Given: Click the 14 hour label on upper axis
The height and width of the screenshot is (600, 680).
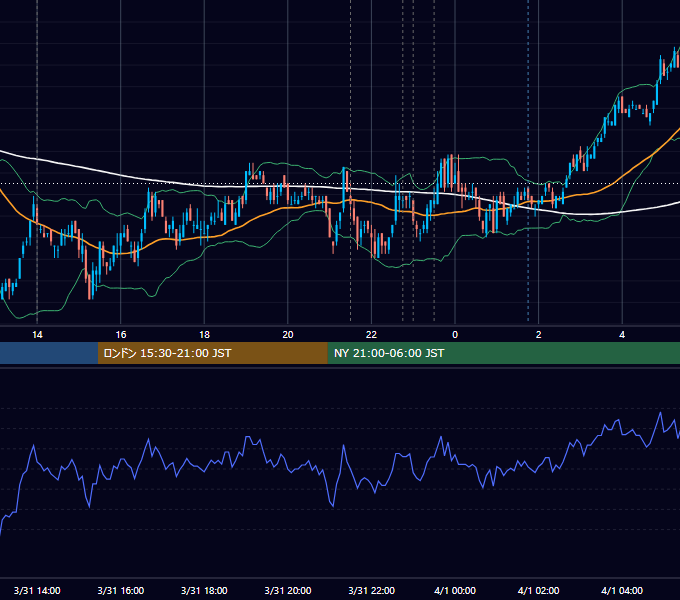Looking at the screenshot, I should point(37,335).
